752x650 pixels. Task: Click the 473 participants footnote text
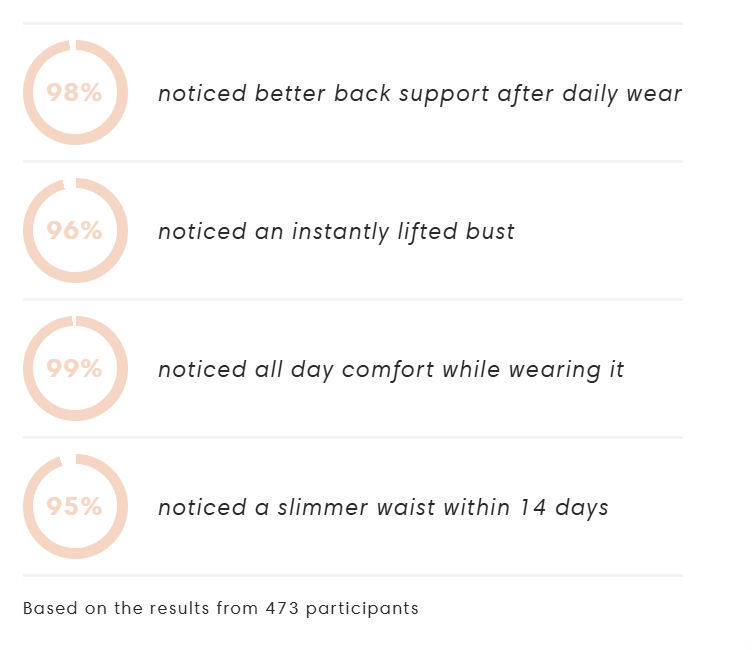[x=221, y=608]
